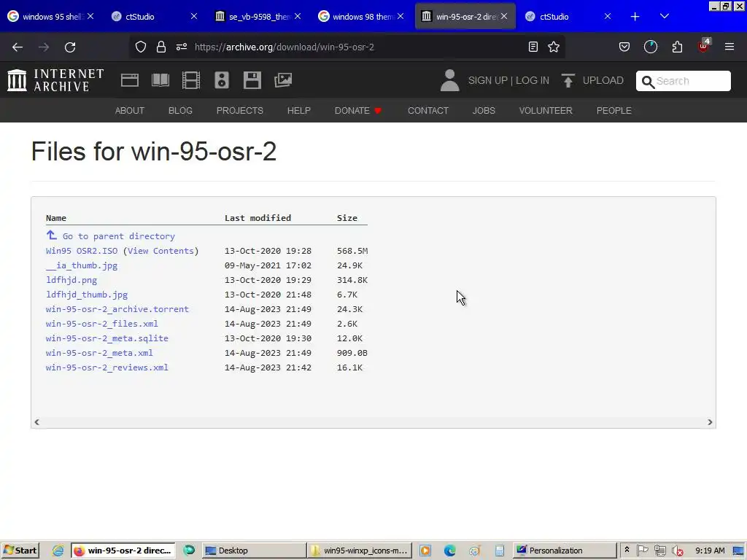Open __ia_thumb.jpg file link
747x560 pixels.
pos(82,265)
